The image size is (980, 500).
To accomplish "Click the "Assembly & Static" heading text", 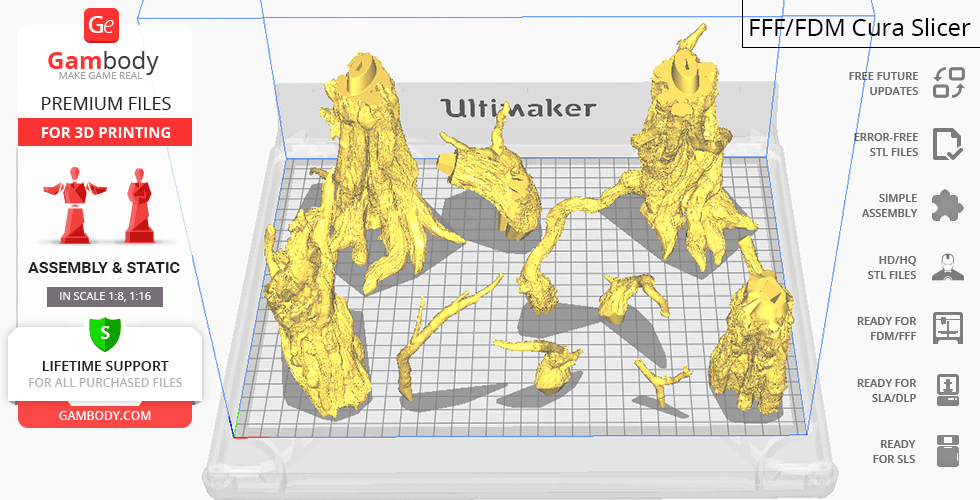I will click(105, 268).
